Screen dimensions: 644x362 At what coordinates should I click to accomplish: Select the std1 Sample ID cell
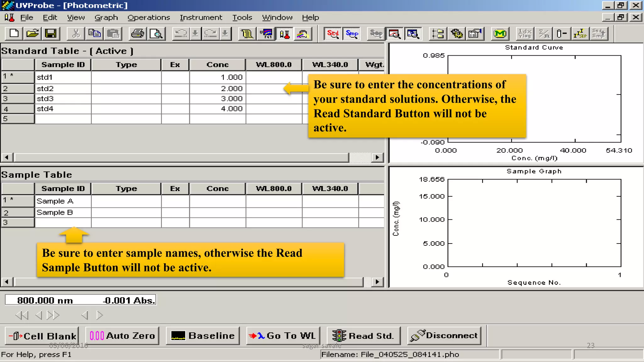pyautogui.click(x=63, y=77)
